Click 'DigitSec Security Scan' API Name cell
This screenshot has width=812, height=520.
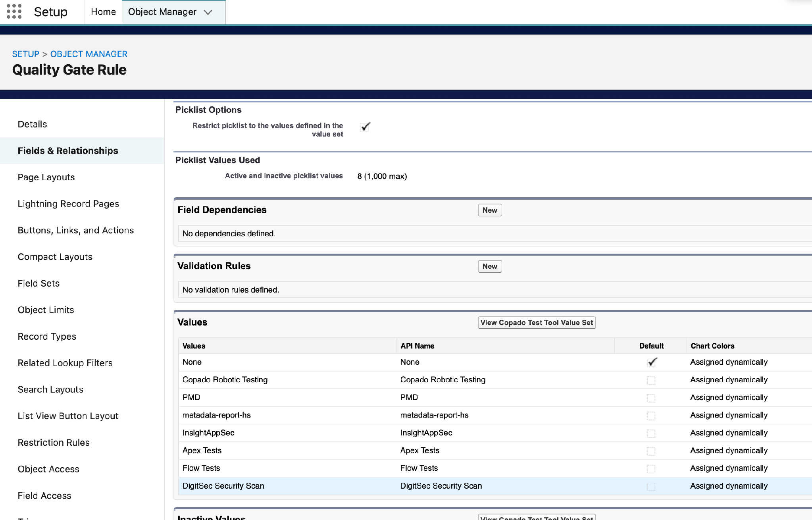pyautogui.click(x=441, y=486)
